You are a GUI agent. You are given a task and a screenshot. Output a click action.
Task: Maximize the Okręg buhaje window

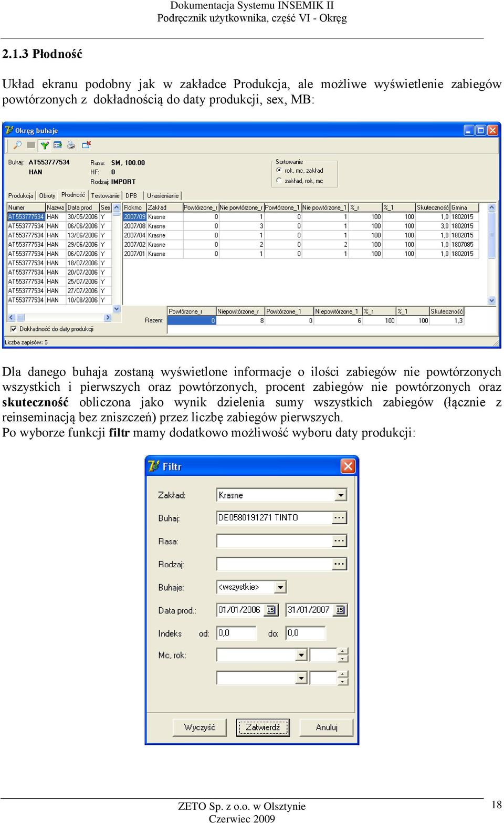coord(480,130)
